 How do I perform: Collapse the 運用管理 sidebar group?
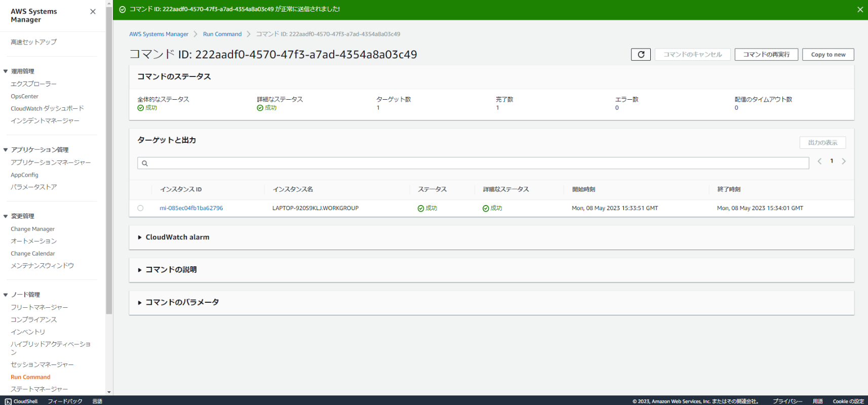[x=6, y=71]
